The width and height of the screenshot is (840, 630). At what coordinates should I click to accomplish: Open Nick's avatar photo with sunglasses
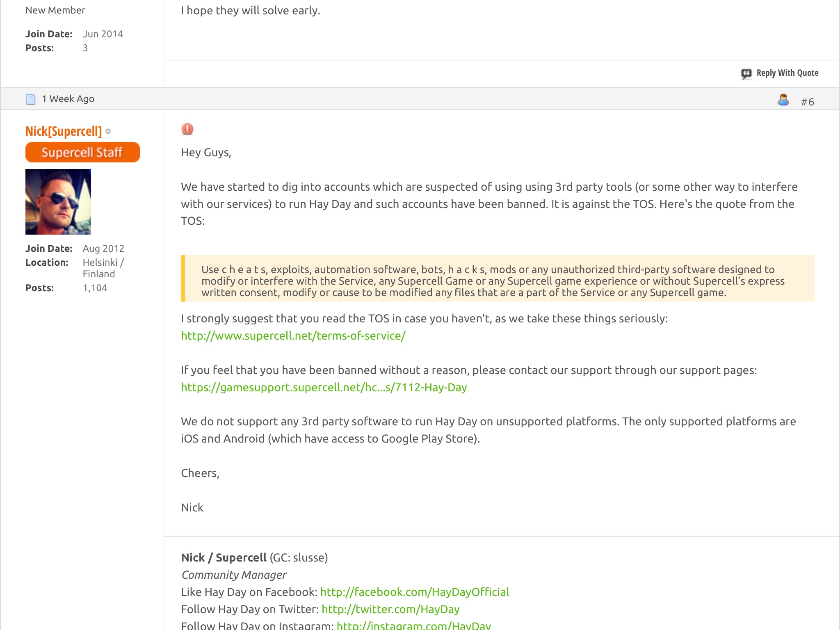click(58, 202)
